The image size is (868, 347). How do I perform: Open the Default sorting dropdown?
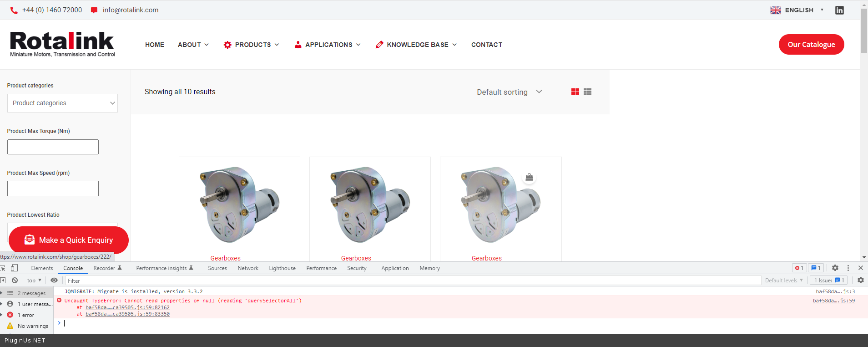click(509, 92)
